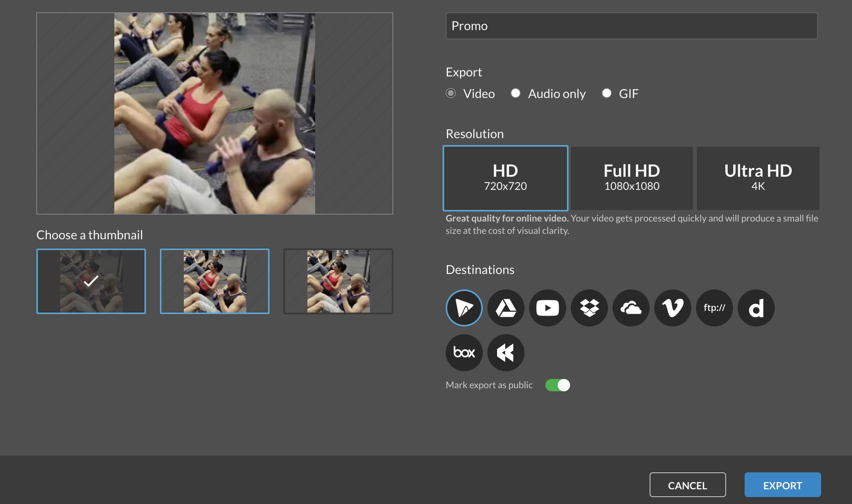Screen dimensions: 852x504
Task: Select the Audio only radio button
Action: tap(516, 93)
